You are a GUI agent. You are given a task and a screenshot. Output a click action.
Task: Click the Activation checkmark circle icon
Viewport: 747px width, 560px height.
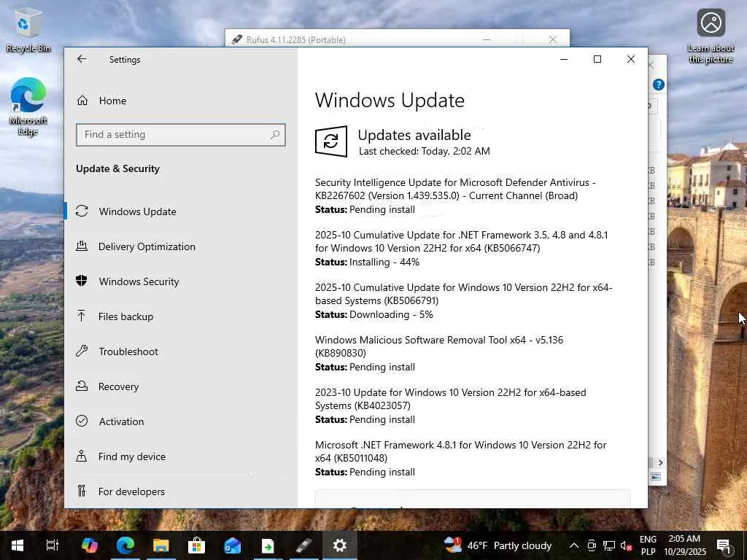tap(82, 421)
